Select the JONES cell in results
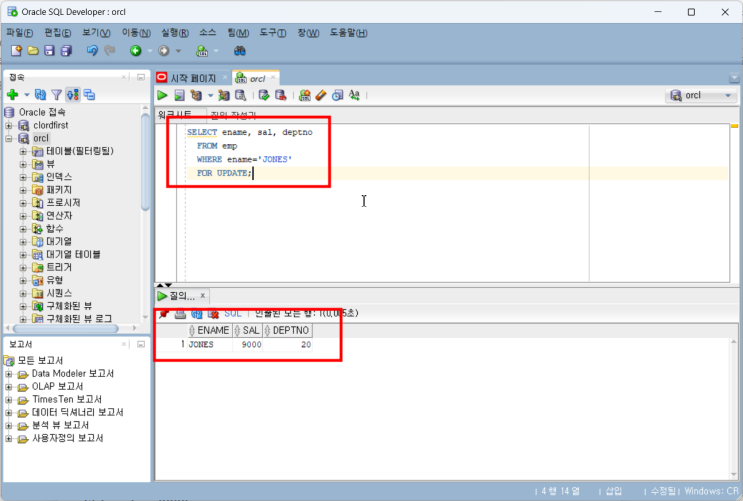 point(209,345)
